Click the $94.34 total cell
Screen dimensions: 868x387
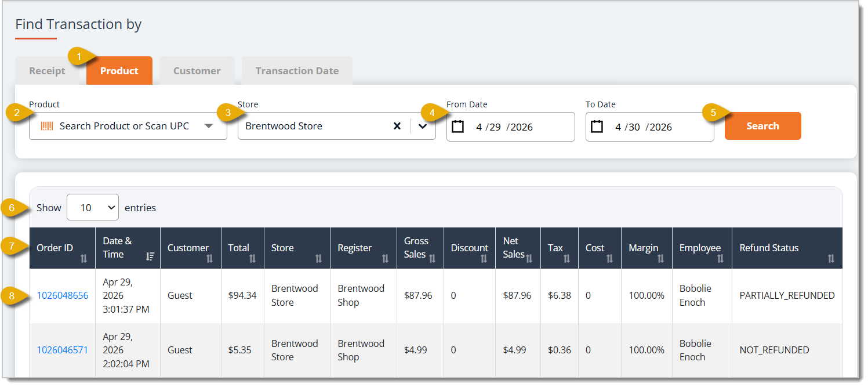click(x=242, y=295)
